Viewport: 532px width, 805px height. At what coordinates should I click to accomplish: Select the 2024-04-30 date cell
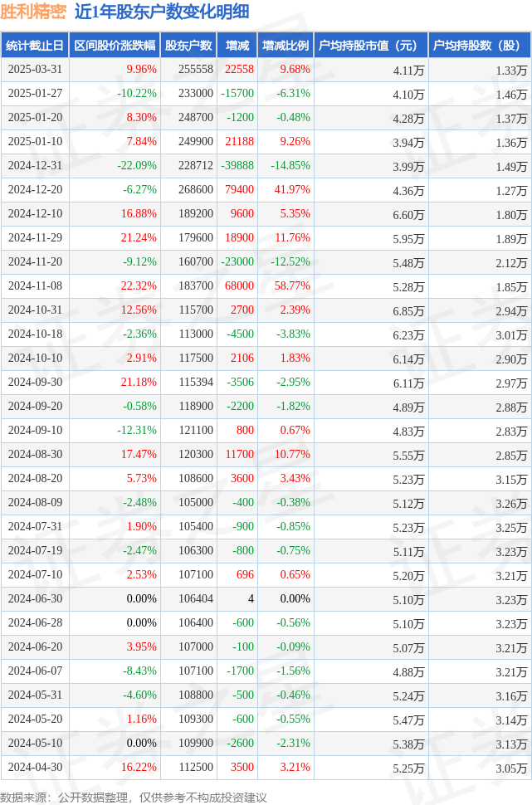(35, 767)
